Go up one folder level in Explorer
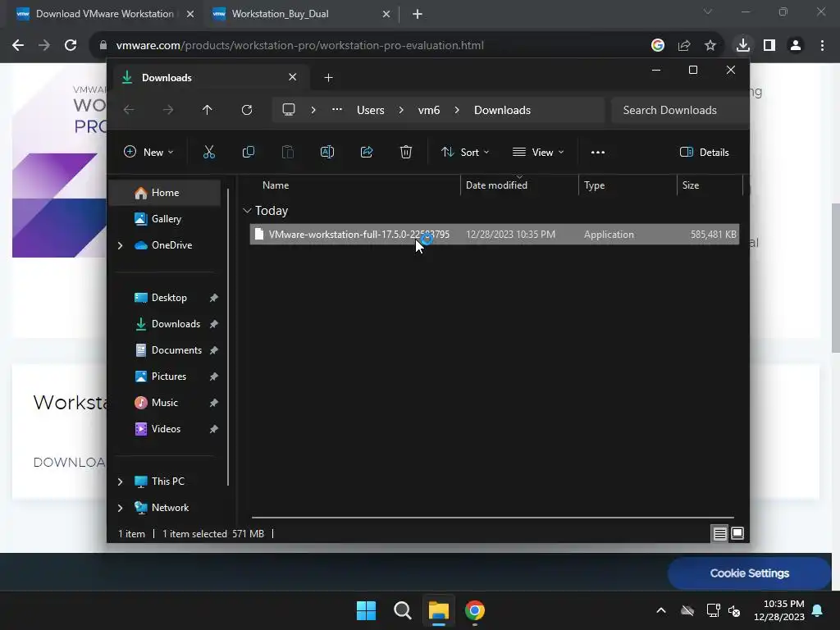 (208, 110)
